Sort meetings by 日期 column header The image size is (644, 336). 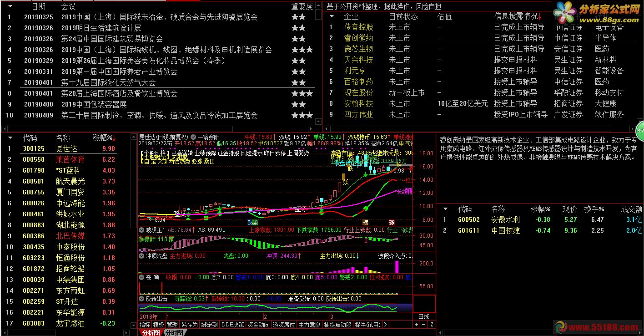pyautogui.click(x=39, y=6)
